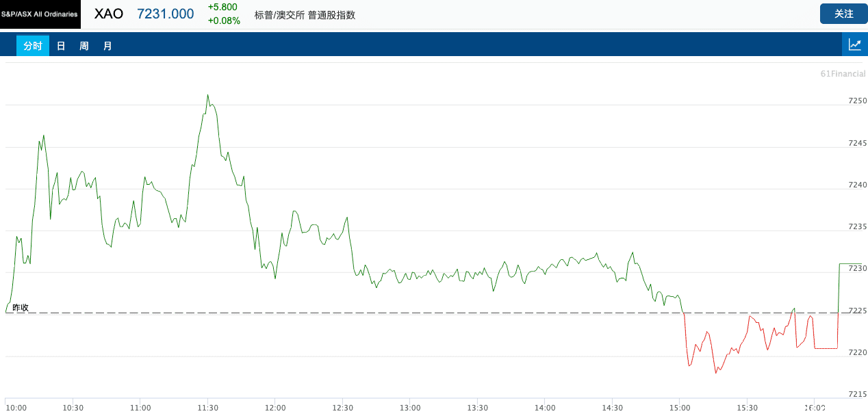Click the chart's highest peak above 7250
The image size is (868, 418).
pyautogui.click(x=207, y=95)
